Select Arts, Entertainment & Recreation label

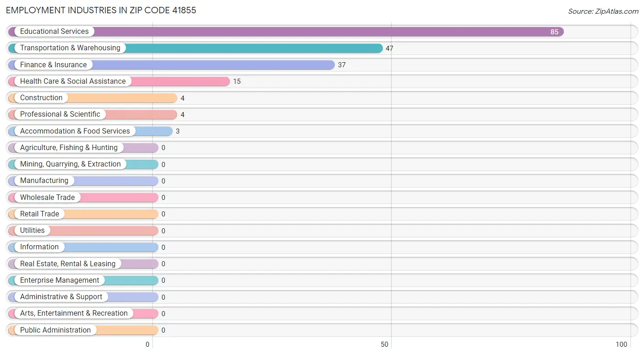click(74, 313)
